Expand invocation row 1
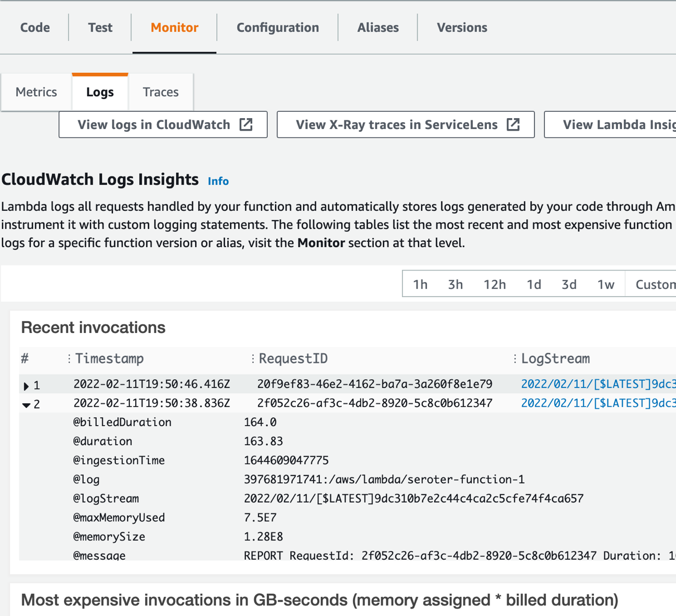 pos(26,386)
